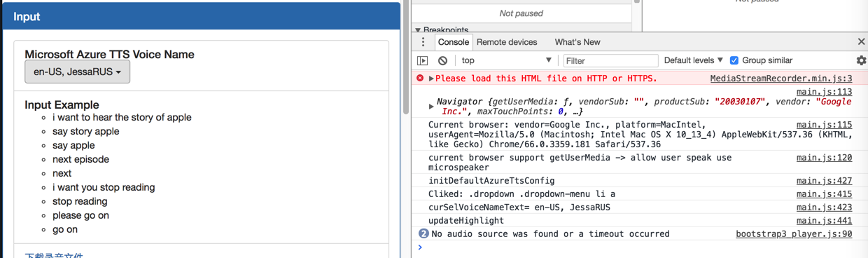
Task: Expand the error message disclosure triangle
Action: [x=431, y=79]
